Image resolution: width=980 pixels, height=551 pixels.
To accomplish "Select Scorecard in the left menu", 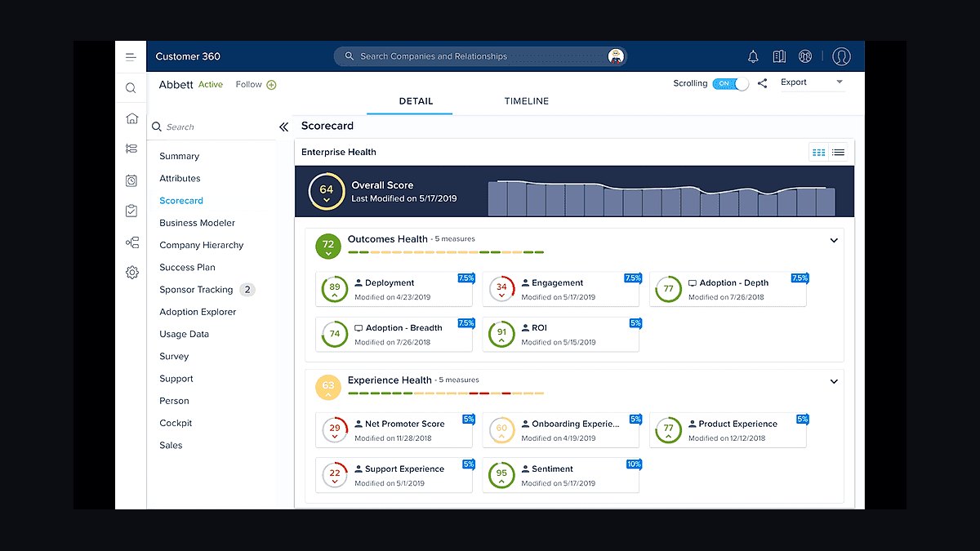I will tap(181, 200).
